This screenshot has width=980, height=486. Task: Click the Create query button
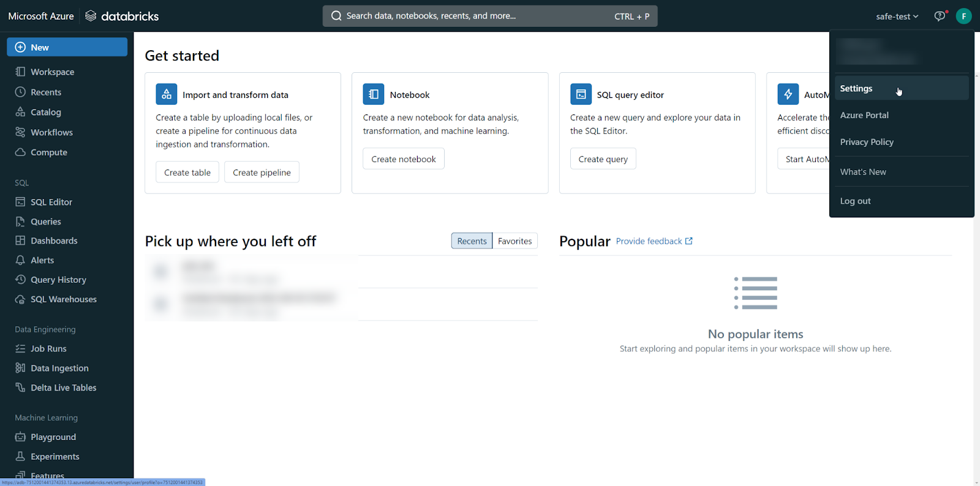[603, 159]
